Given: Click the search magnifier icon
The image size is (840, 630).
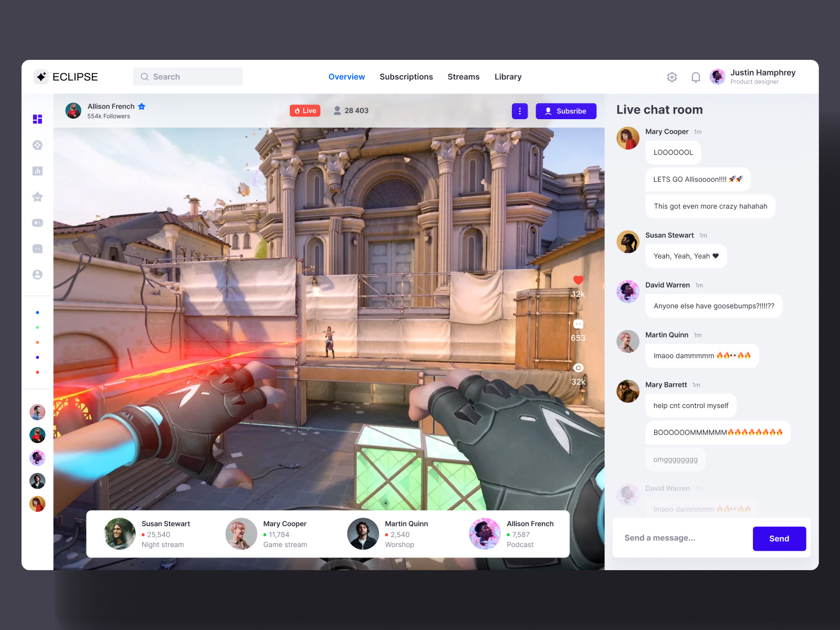Looking at the screenshot, I should 144,77.
